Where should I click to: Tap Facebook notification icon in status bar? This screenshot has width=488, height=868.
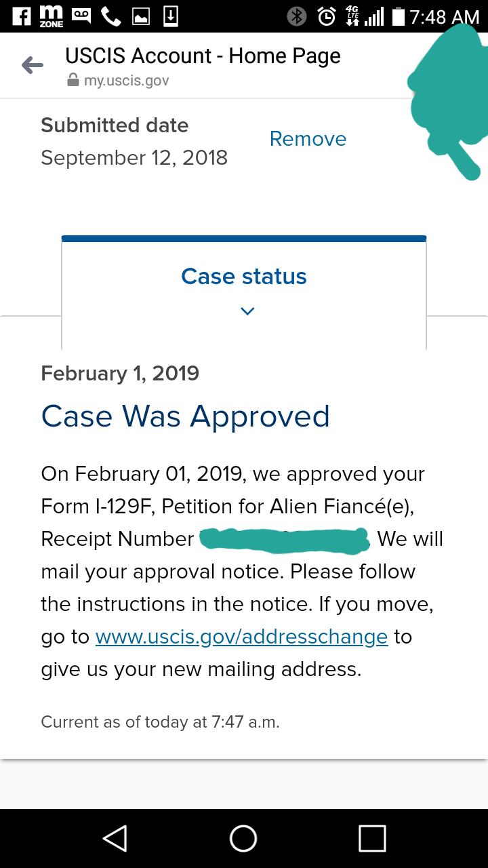21,16
